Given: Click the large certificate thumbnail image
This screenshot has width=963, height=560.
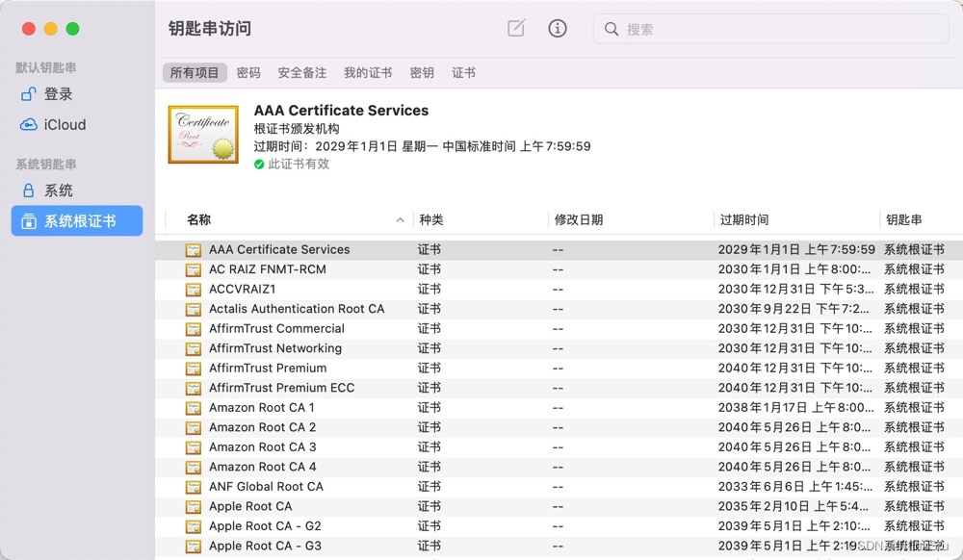Looking at the screenshot, I should click(203, 135).
